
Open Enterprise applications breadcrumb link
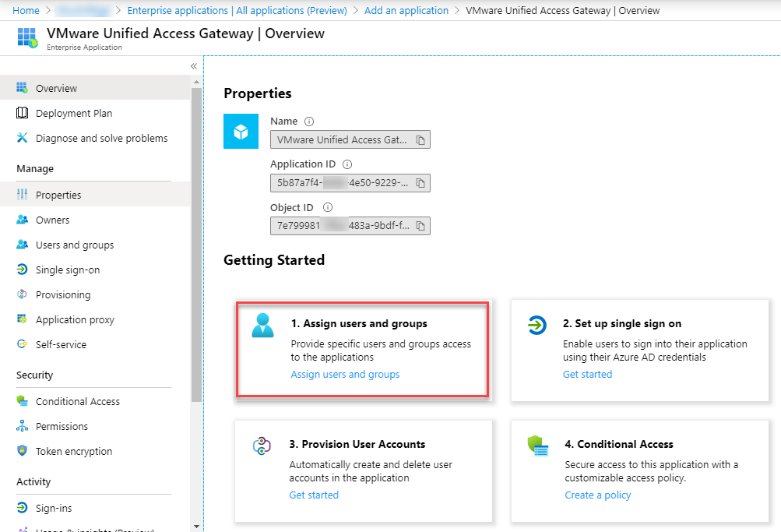click(237, 10)
